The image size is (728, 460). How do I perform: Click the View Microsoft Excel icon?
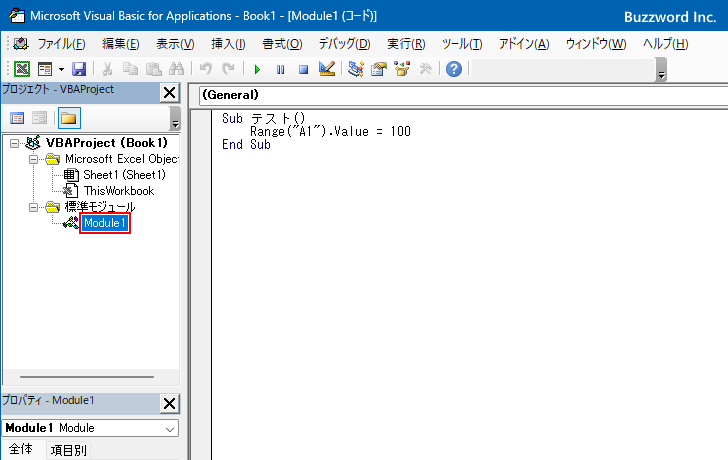pos(22,69)
